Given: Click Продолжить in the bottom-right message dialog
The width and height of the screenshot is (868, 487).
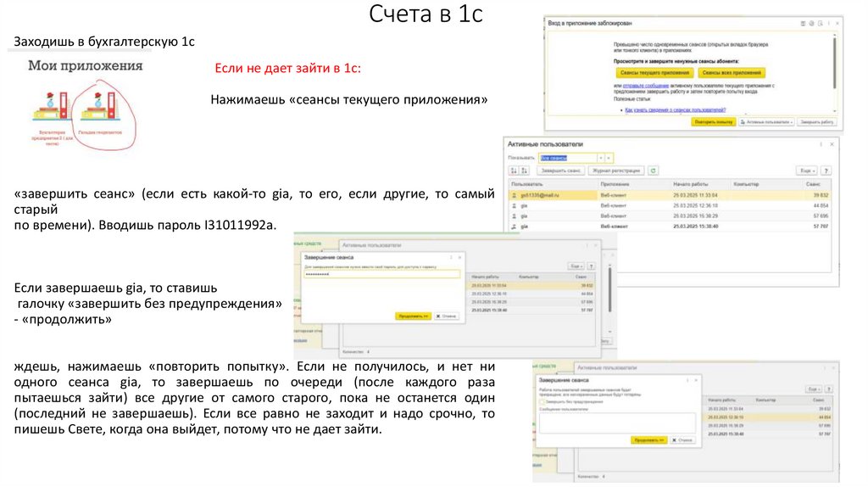Looking at the screenshot, I should pyautogui.click(x=648, y=439).
